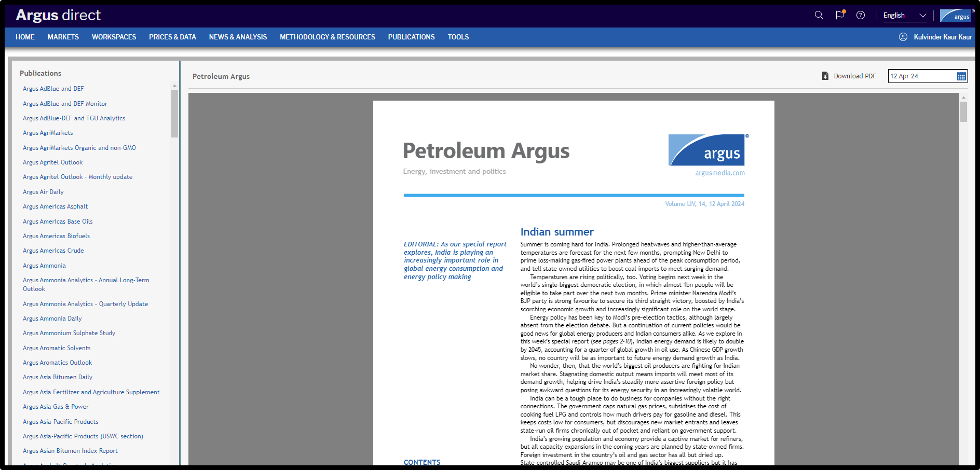Open Argus Ammonium Sulphate Study
The image size is (980, 470).
click(x=69, y=333)
